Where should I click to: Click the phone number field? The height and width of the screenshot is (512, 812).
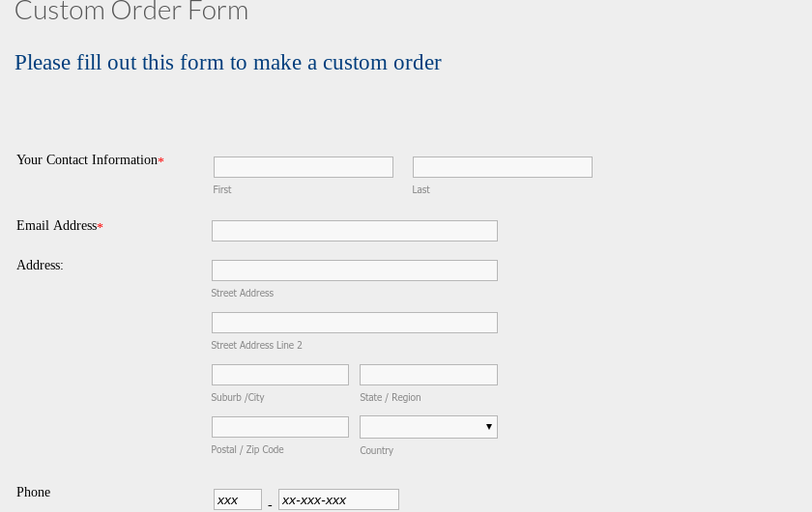(338, 499)
